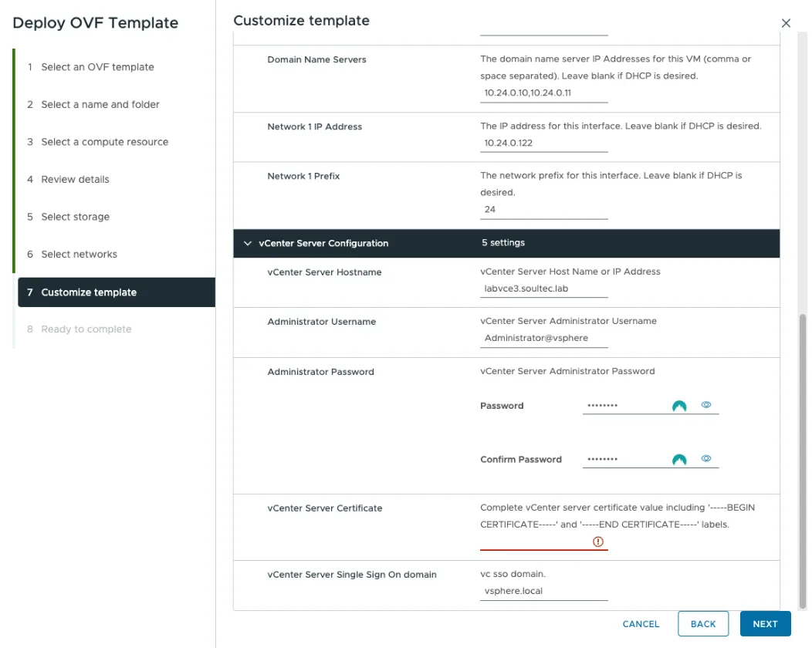The height and width of the screenshot is (648, 812).
Task: Edit the Administrator Username field
Action: (543, 338)
